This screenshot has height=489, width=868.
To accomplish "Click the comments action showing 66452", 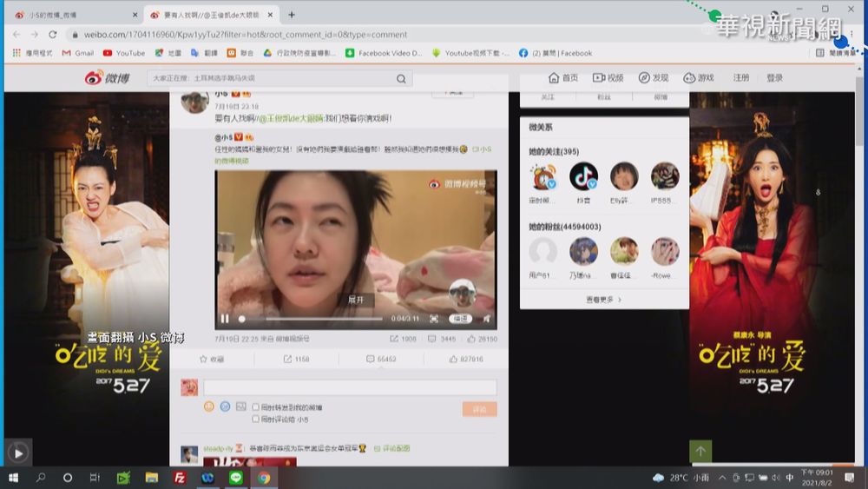I will 381,359.
